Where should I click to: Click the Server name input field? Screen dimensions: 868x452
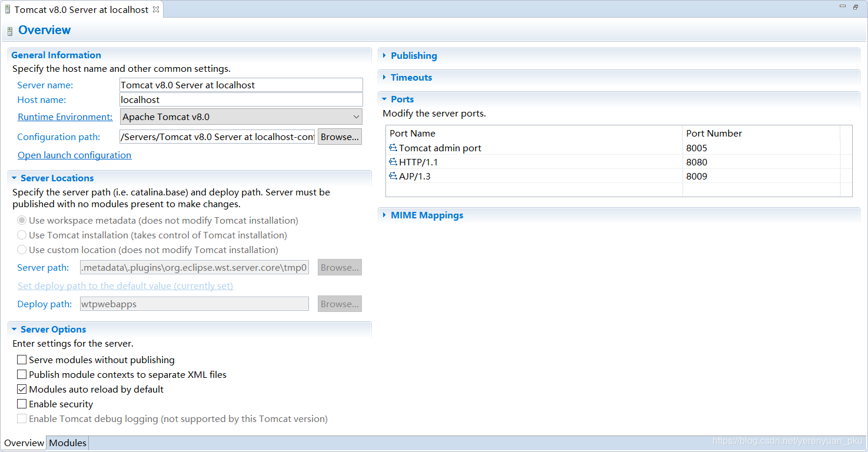[x=241, y=85]
